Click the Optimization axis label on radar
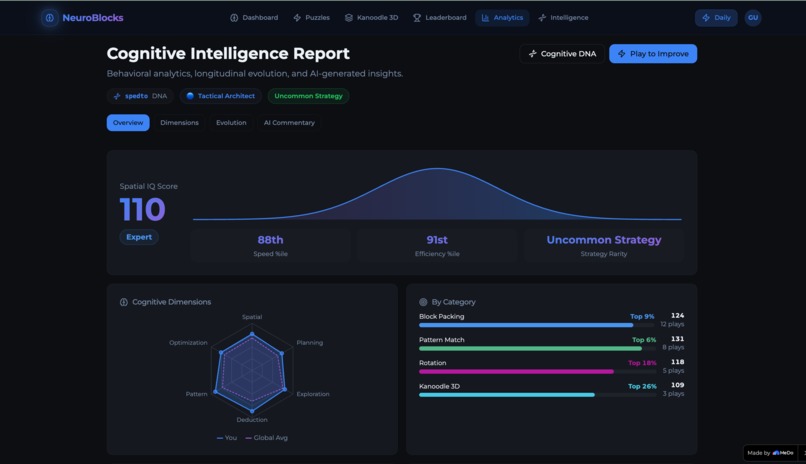 pos(188,343)
